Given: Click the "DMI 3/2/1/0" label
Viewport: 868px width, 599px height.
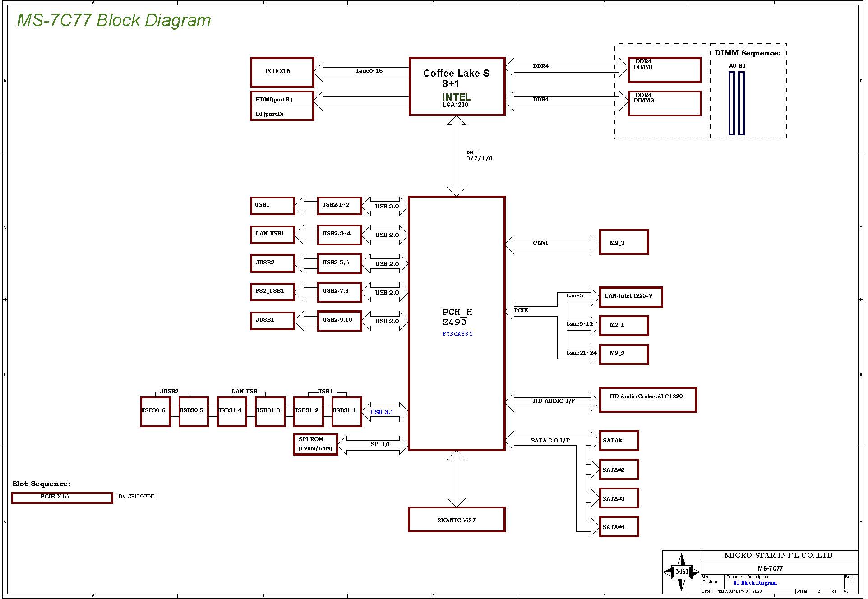Looking at the screenshot, I should tap(479, 156).
